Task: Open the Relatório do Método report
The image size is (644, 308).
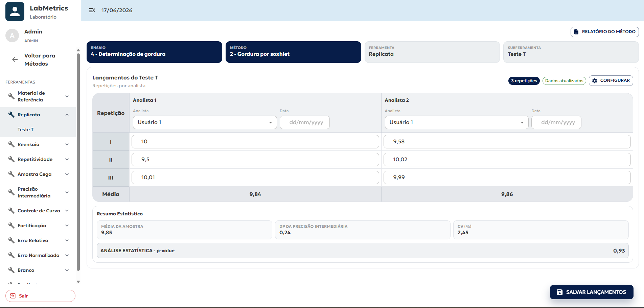Action: click(605, 32)
